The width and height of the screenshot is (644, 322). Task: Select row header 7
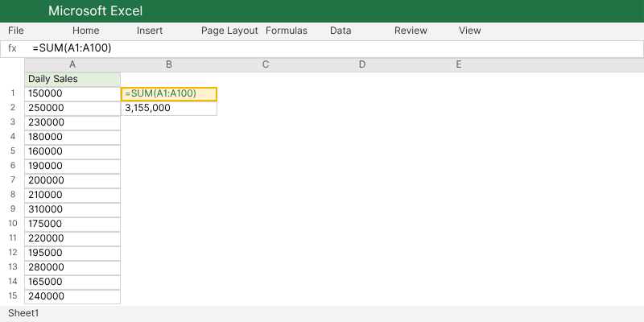click(x=13, y=180)
